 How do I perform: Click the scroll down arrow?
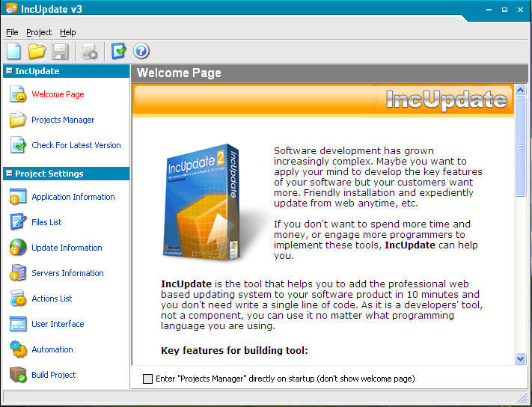pyautogui.click(x=520, y=358)
